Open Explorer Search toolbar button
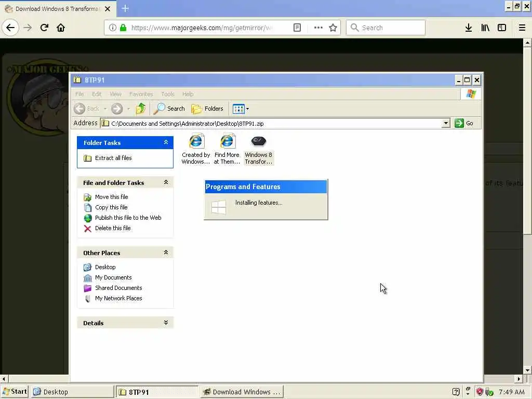 (169, 109)
